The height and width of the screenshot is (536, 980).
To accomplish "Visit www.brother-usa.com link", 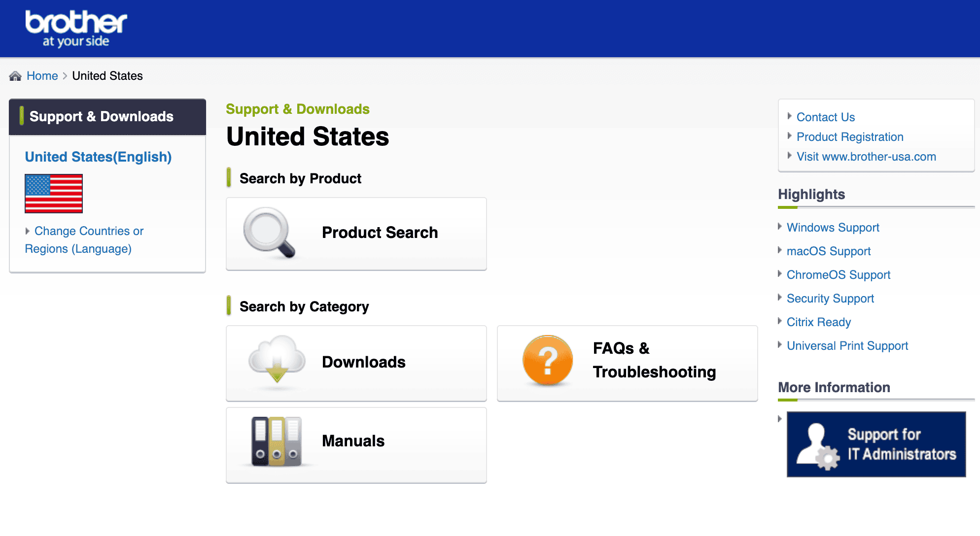I will pos(866,157).
